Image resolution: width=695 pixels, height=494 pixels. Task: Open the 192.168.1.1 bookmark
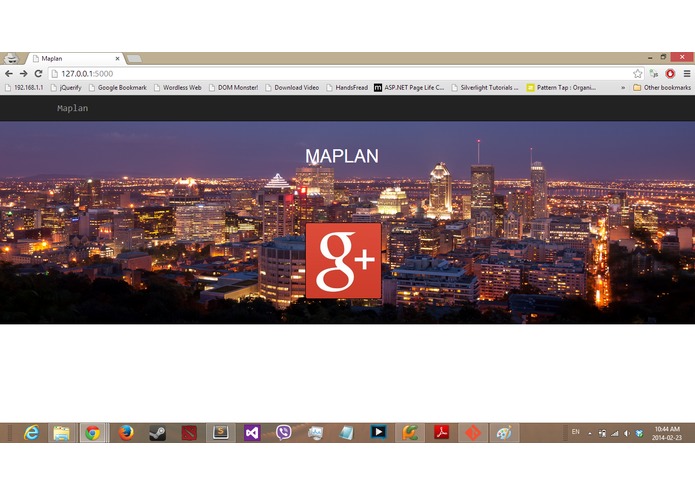24,88
